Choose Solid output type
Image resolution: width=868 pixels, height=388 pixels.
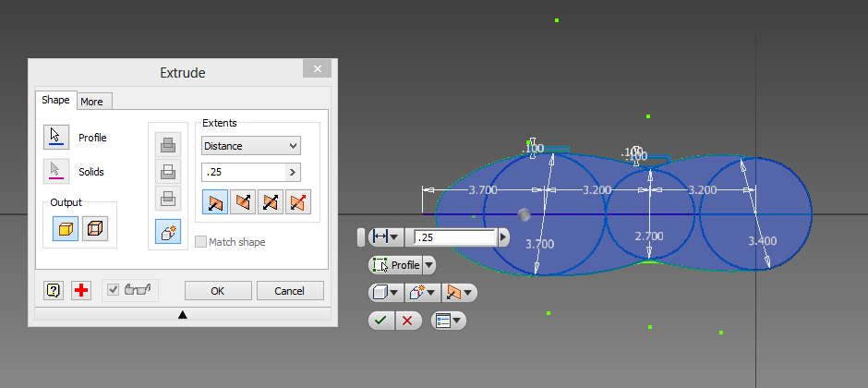(x=66, y=228)
